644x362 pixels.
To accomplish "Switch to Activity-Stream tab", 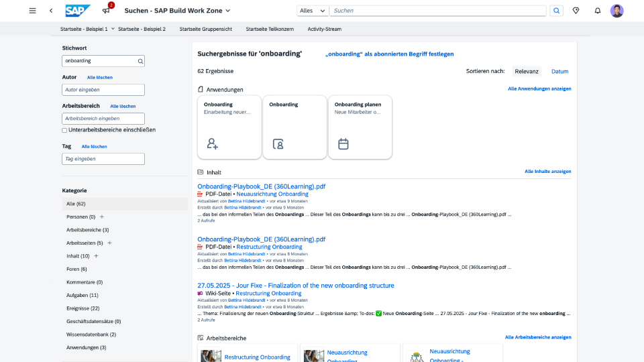I will pos(325,29).
